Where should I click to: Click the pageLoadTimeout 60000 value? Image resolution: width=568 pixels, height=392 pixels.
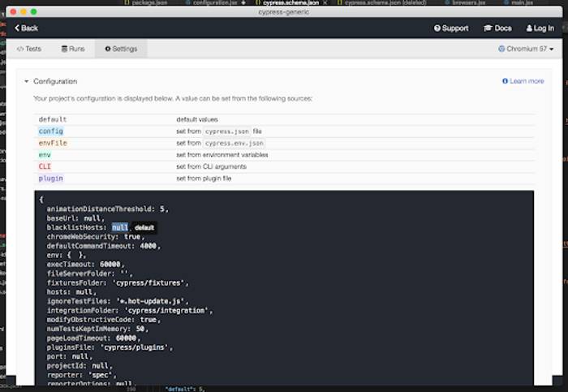[126, 338]
